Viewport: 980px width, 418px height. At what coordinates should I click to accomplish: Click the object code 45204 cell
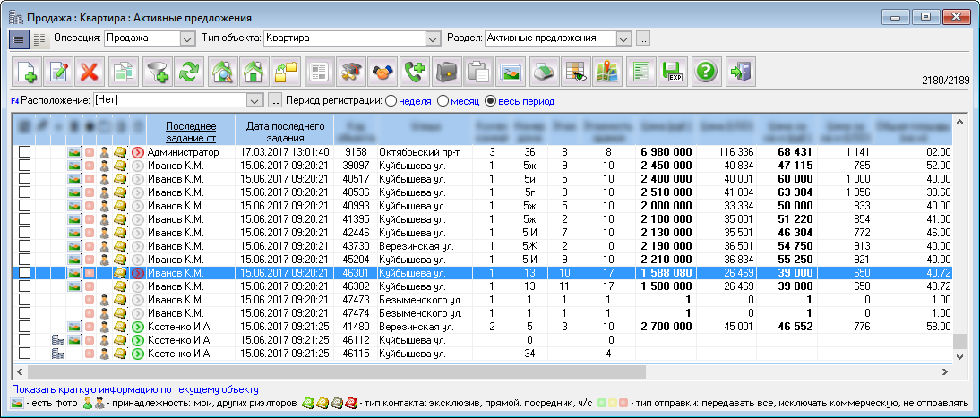point(355,260)
